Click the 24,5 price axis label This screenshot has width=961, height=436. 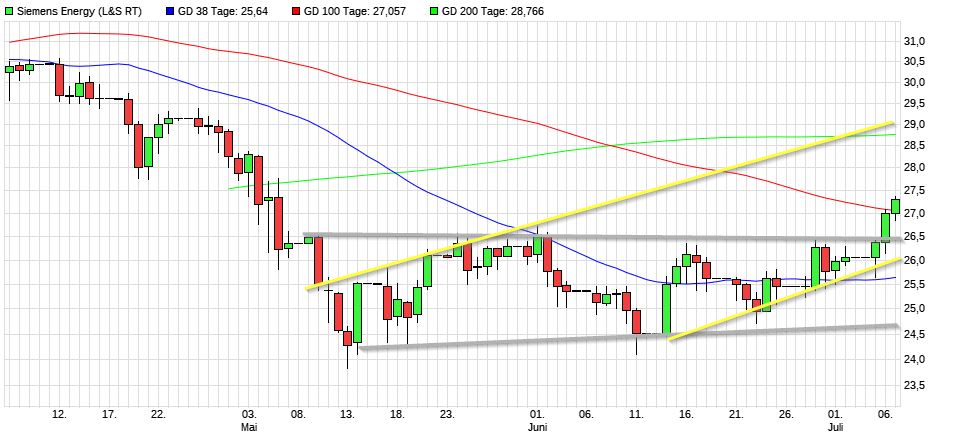click(914, 334)
